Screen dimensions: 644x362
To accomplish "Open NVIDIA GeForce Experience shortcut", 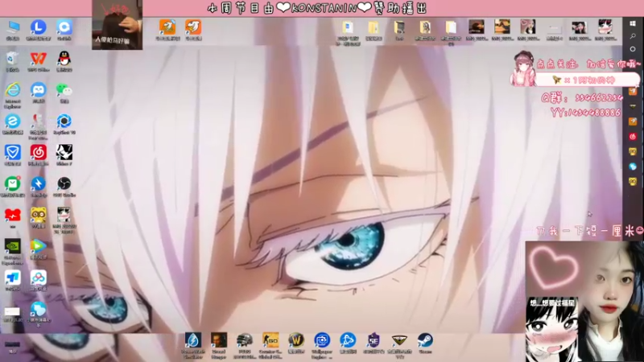I will point(13,246).
